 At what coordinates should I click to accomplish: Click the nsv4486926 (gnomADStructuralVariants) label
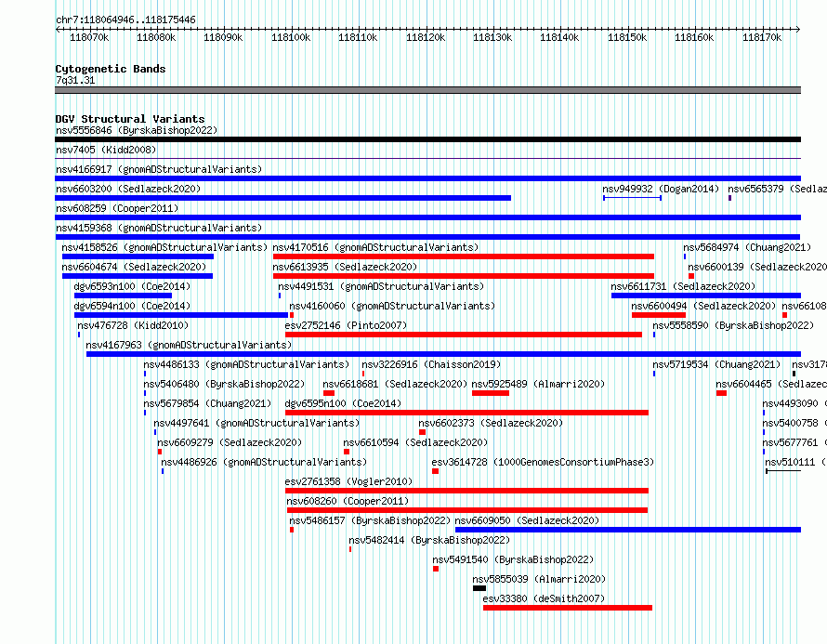pyautogui.click(x=264, y=462)
